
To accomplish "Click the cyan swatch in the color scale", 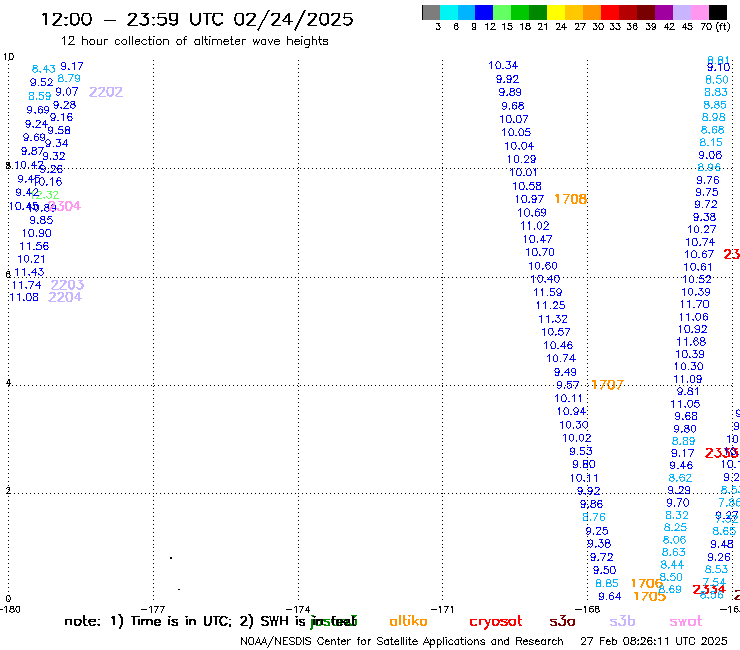I will 449,12.
